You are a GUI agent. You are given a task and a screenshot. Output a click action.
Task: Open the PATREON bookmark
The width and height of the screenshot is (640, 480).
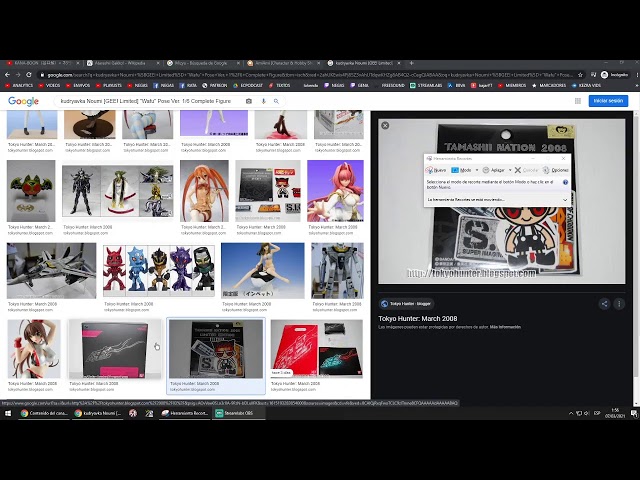[x=214, y=86]
